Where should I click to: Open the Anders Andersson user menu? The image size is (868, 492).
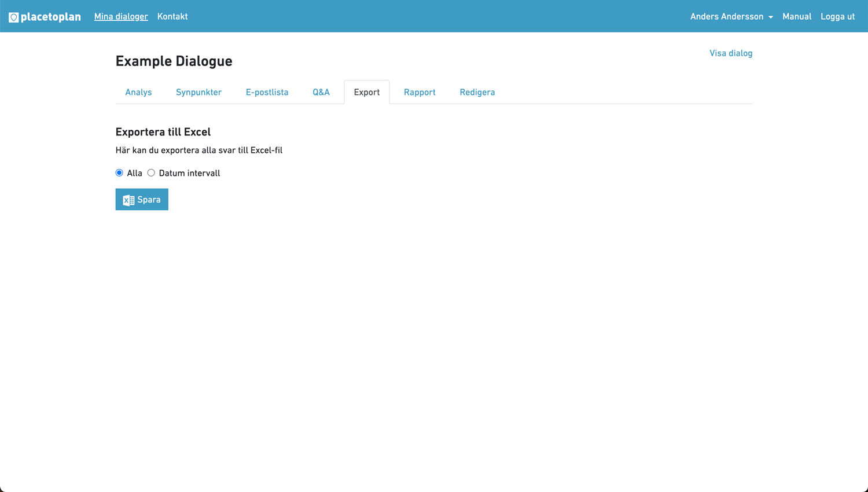pos(726,17)
